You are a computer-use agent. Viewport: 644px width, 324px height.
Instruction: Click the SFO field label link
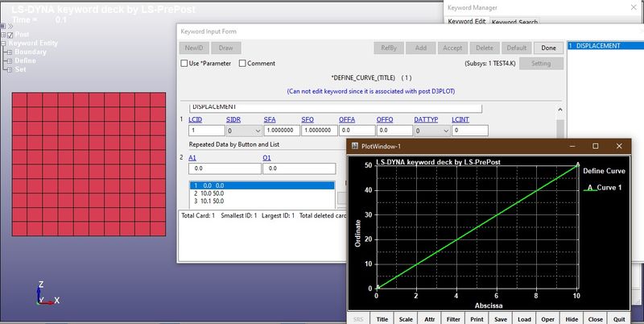click(308, 119)
